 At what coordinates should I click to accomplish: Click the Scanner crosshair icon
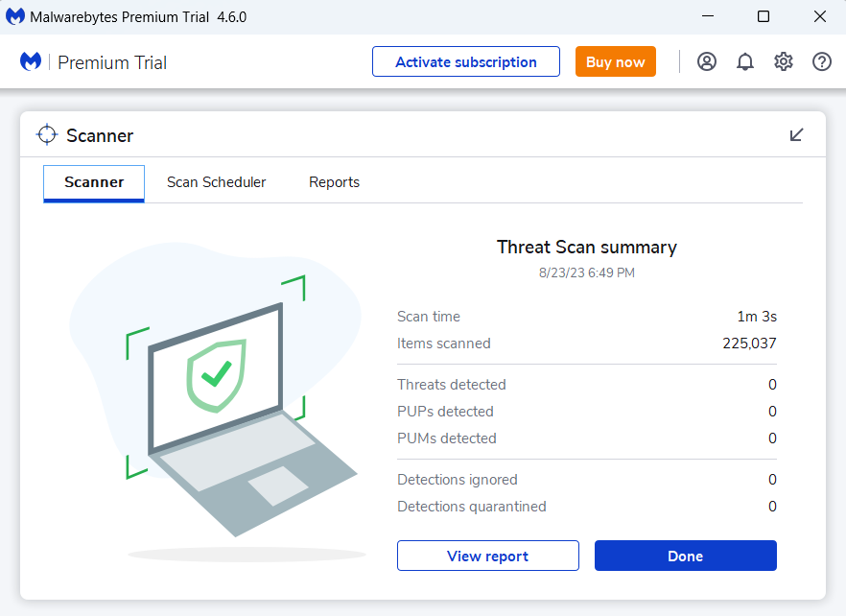(x=47, y=135)
